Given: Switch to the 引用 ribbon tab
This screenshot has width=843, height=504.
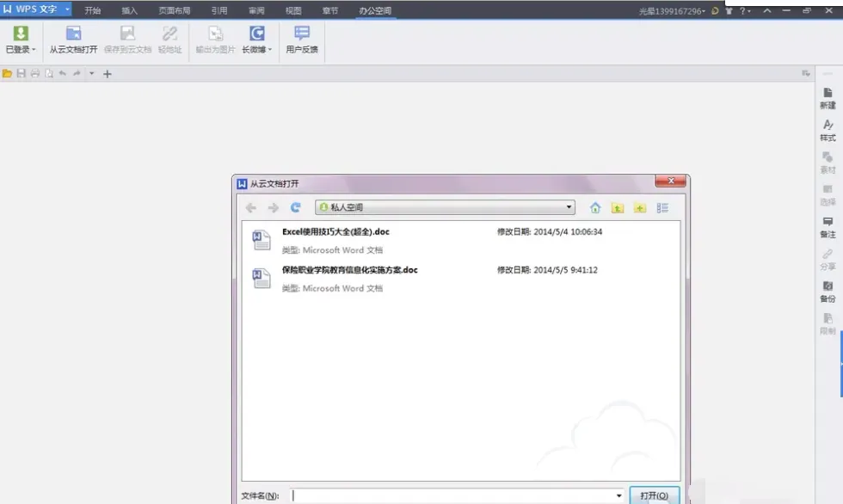Looking at the screenshot, I should tap(218, 10).
